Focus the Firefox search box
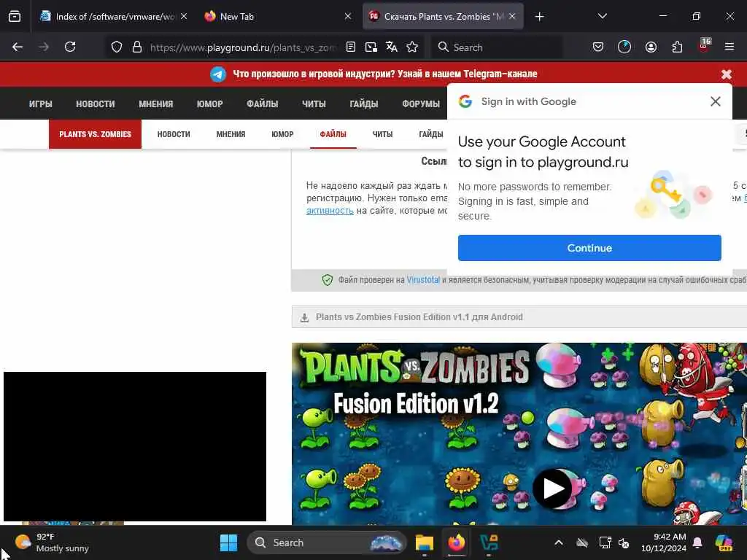Image resolution: width=747 pixels, height=560 pixels. click(x=496, y=47)
